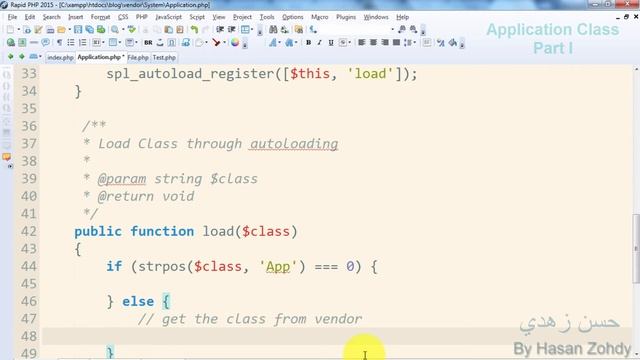Open the Format menu
Viewport: 640px width, 360px height.
[x=100, y=17]
